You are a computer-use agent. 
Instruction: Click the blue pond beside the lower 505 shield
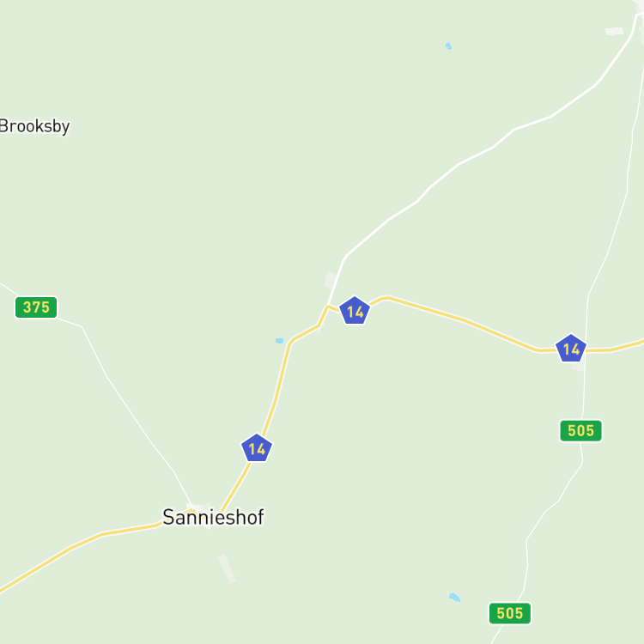pyautogui.click(x=454, y=597)
